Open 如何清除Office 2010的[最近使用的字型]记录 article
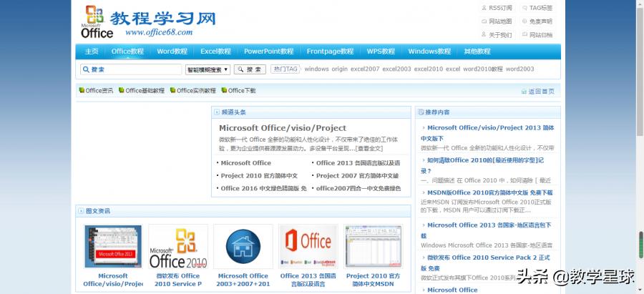This screenshot has height=294, width=644. tap(482, 165)
